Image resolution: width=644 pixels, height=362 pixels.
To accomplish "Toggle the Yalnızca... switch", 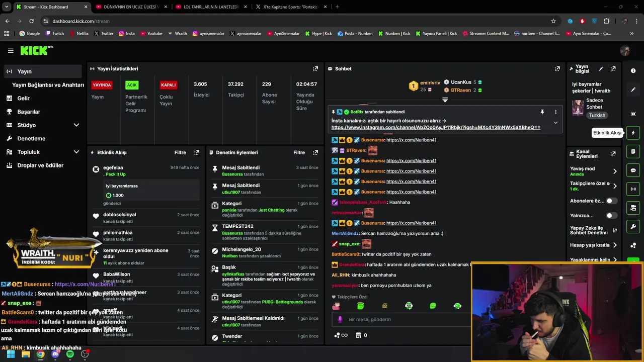I will pyautogui.click(x=611, y=216).
